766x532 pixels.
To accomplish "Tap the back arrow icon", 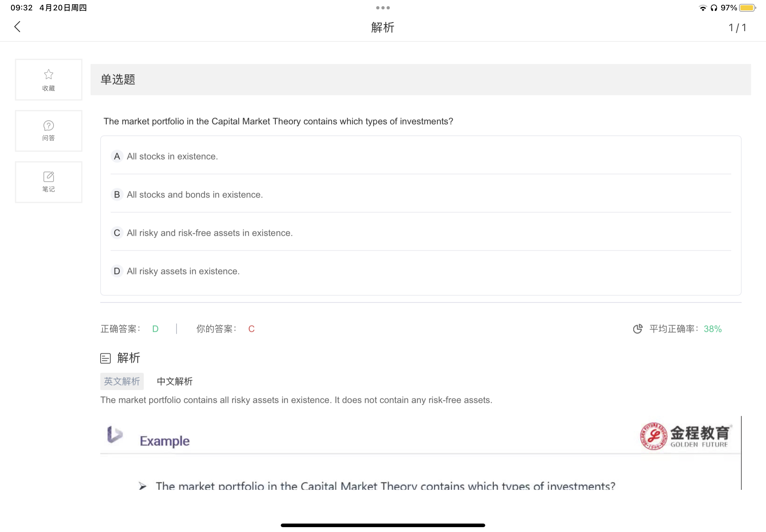I will 18,27.
